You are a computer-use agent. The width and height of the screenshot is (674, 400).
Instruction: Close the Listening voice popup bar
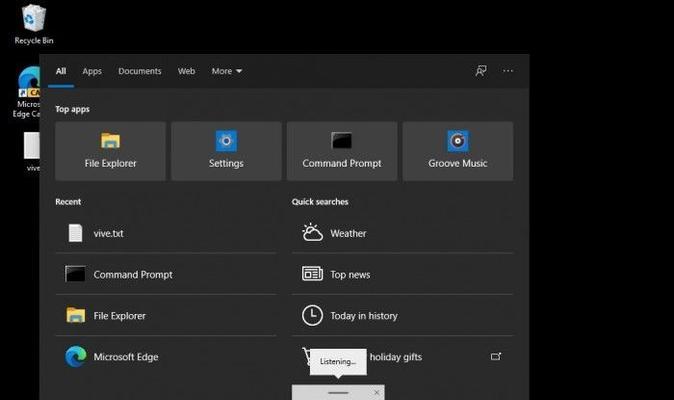tap(377, 393)
